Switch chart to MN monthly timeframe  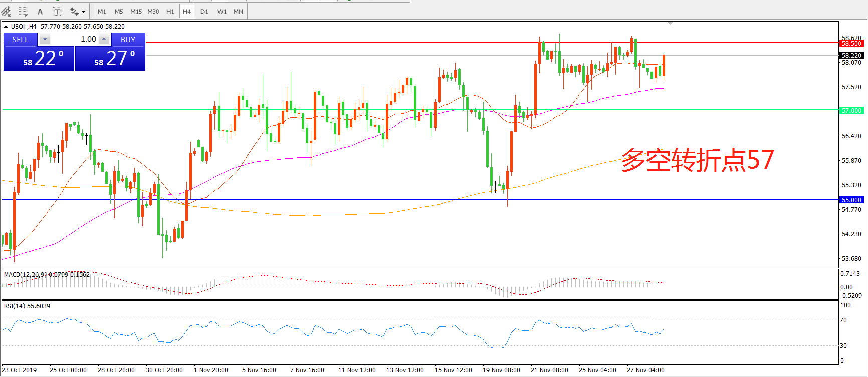pos(238,11)
